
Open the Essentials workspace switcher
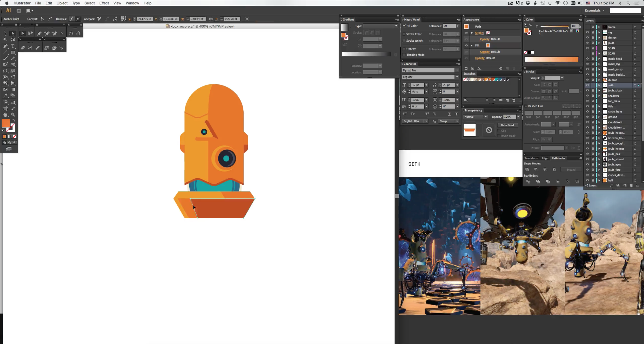[595, 11]
